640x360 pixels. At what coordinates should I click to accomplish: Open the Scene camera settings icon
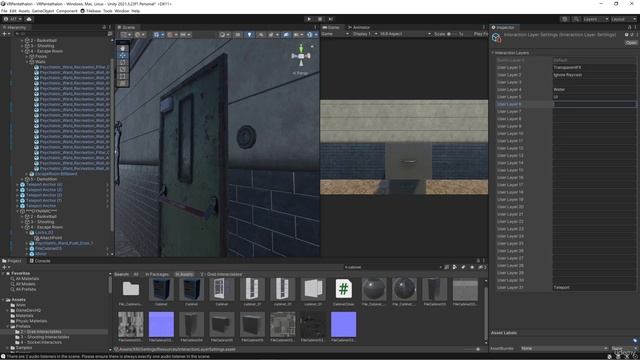click(297, 35)
